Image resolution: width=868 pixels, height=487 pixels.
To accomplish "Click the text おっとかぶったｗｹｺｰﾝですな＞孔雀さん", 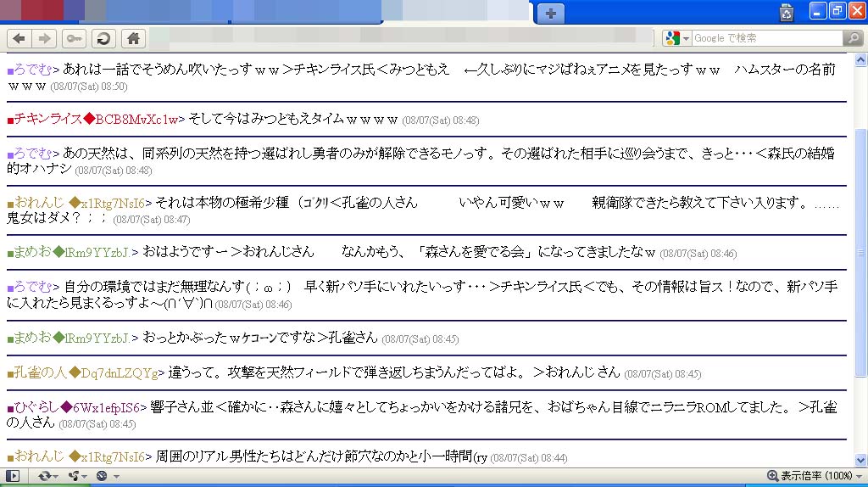I will 260,338.
